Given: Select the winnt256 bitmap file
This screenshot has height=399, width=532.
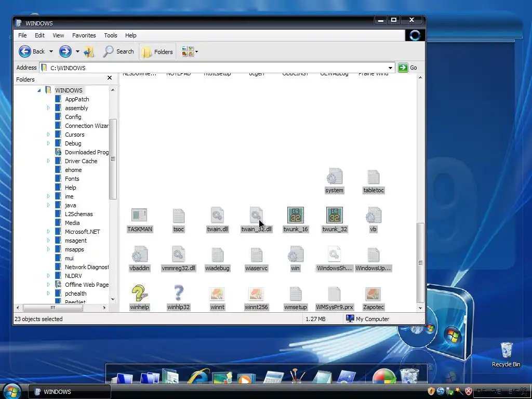Looking at the screenshot, I should pos(256,294).
